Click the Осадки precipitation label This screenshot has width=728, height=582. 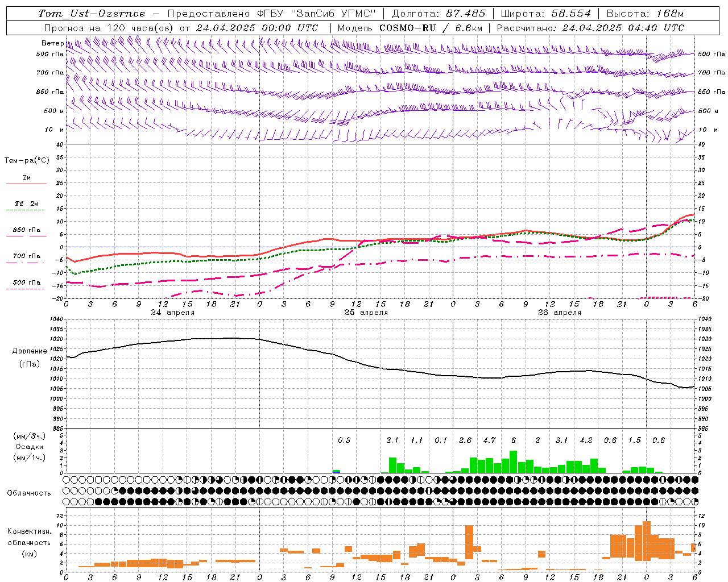(x=29, y=447)
